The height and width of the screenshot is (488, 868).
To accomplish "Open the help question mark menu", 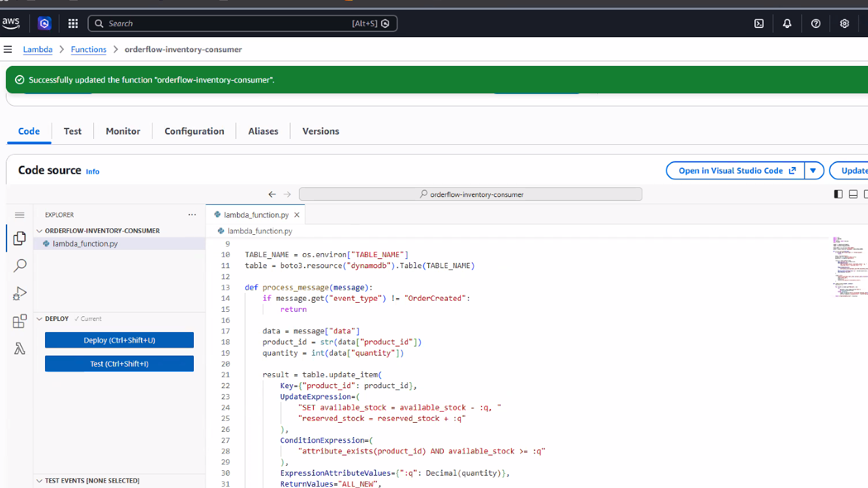I will [x=816, y=23].
